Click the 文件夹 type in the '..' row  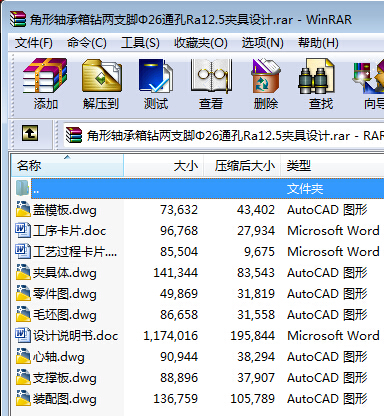click(305, 189)
